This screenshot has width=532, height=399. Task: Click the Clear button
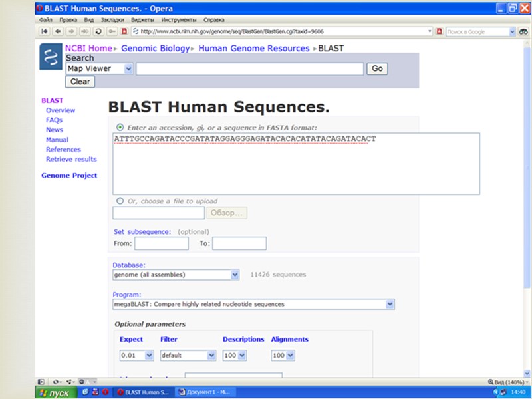coord(80,82)
